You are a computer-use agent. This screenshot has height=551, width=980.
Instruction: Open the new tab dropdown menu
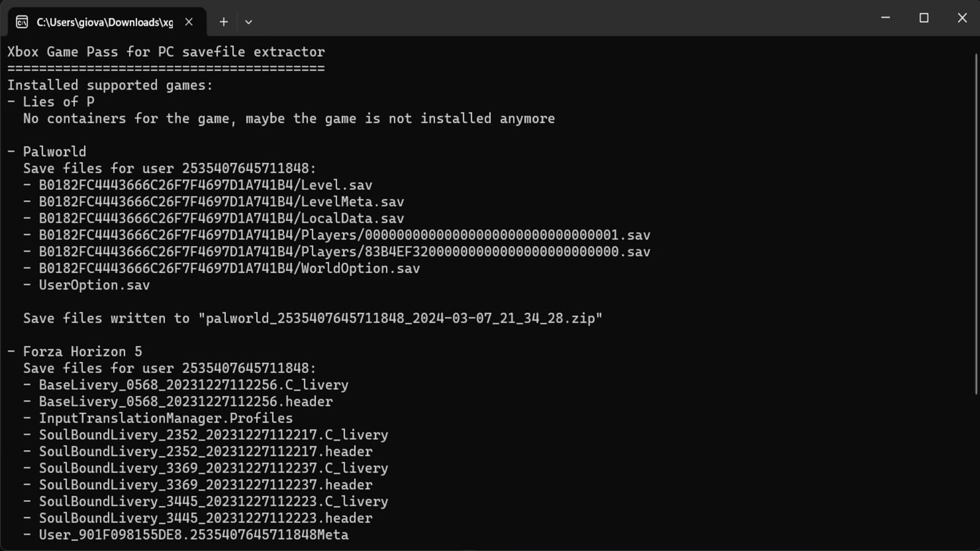click(249, 21)
